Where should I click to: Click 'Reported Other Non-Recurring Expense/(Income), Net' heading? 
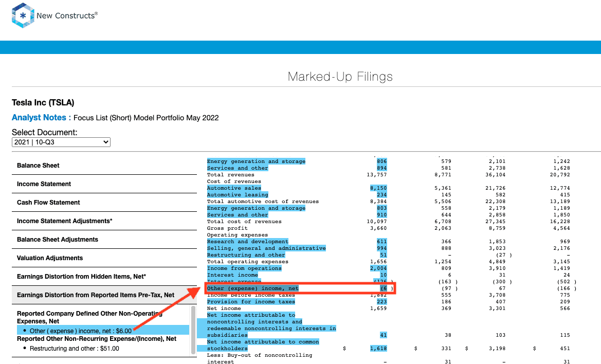[97, 339]
